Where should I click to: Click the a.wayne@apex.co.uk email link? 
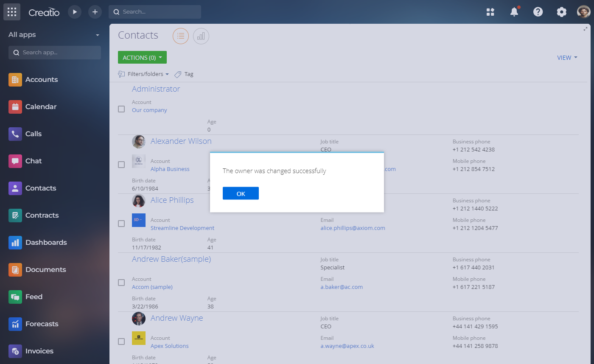point(347,346)
